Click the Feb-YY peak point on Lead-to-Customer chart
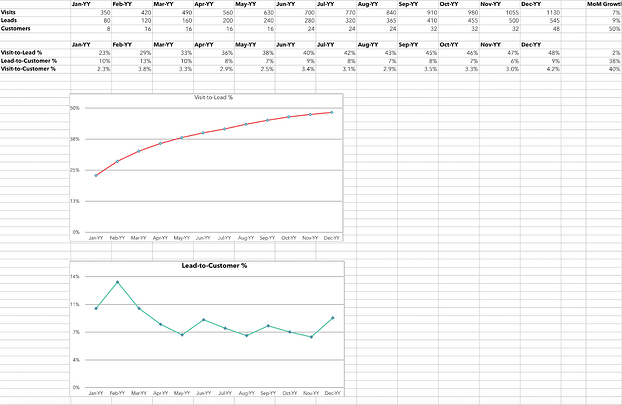This screenshot has height=405, width=622. pyautogui.click(x=118, y=282)
